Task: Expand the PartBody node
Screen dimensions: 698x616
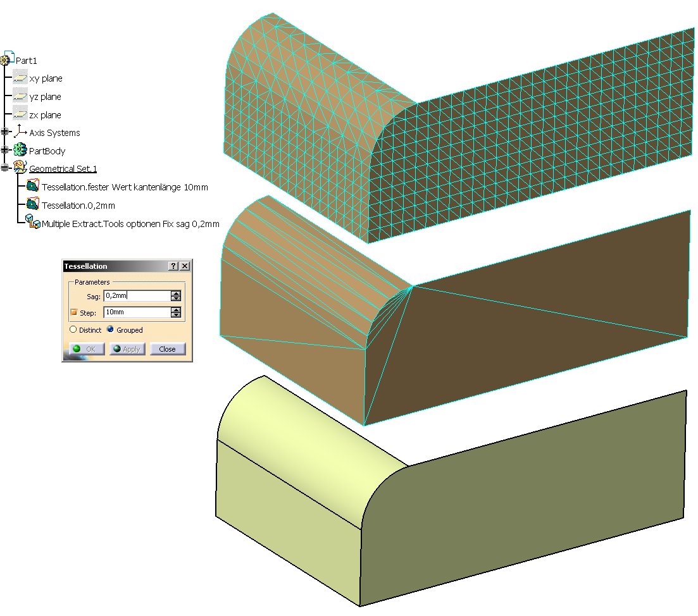Action: tap(5, 150)
